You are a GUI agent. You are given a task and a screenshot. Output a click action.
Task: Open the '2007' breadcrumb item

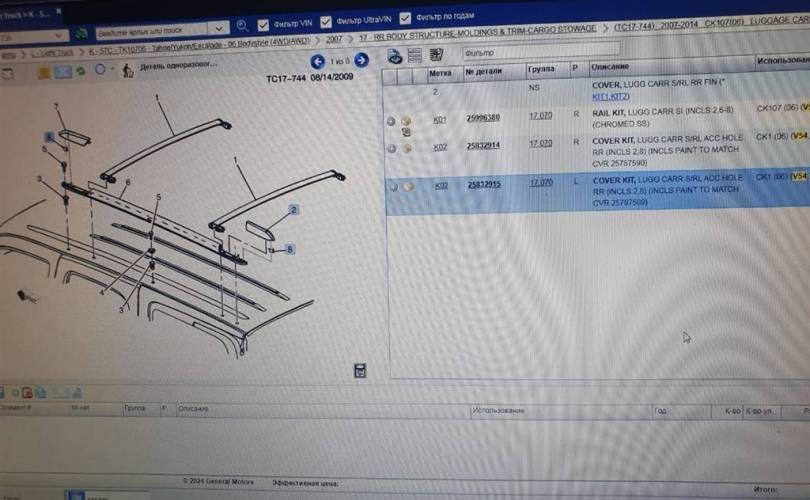pos(334,39)
